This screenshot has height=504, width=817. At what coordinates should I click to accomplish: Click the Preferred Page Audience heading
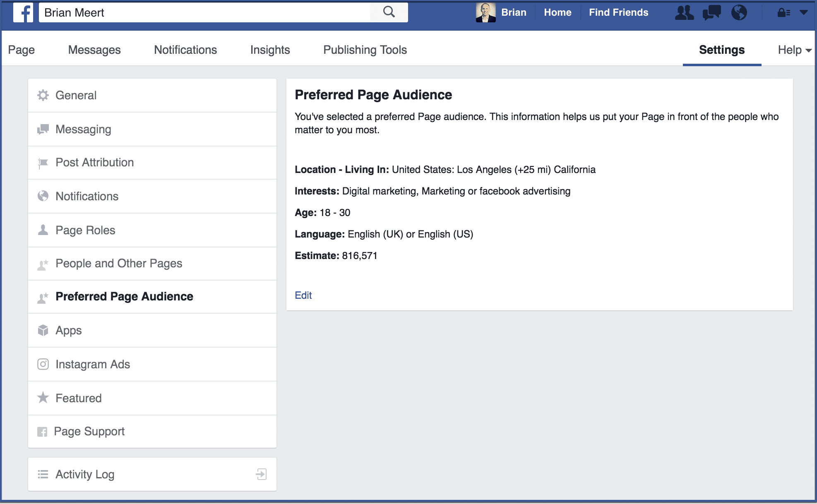tap(373, 95)
